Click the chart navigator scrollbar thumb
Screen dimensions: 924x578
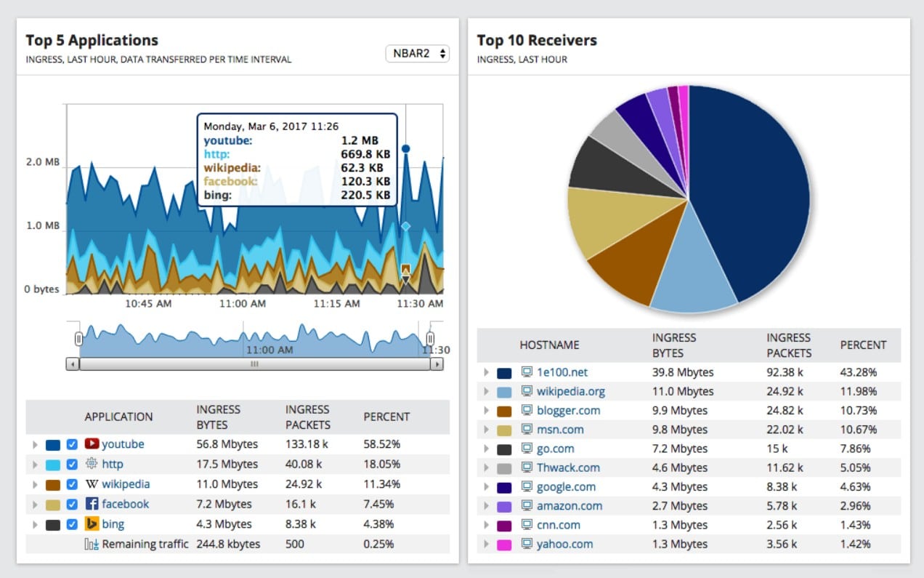pyautogui.click(x=254, y=364)
